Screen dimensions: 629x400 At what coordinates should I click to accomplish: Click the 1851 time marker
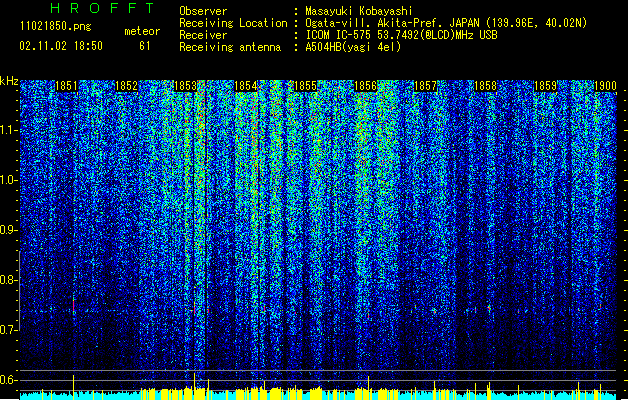[x=66, y=86]
